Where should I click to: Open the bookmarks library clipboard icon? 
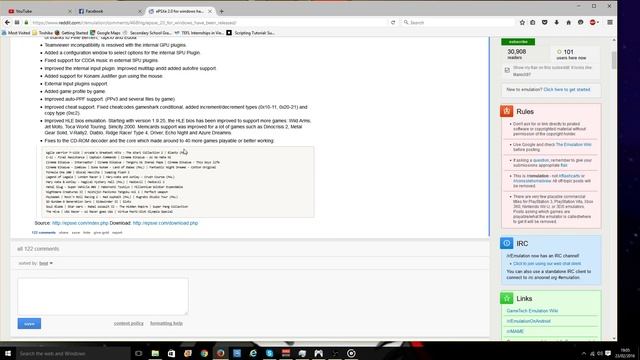(533, 22)
